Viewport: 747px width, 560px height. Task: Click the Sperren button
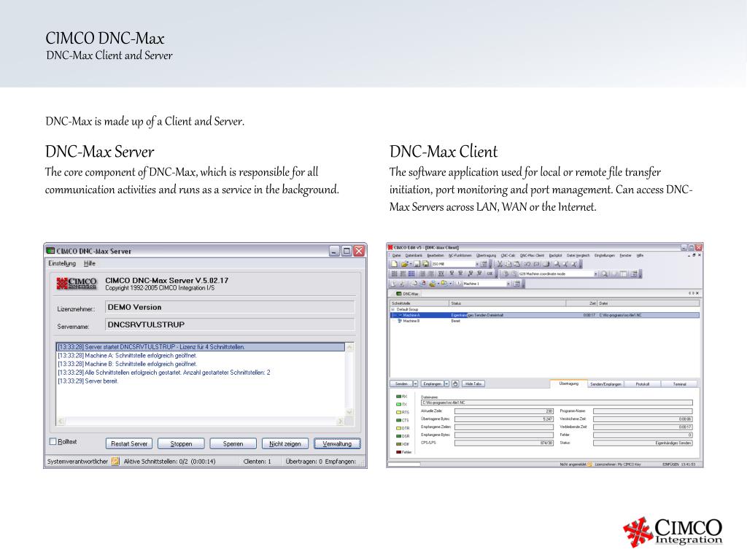pyautogui.click(x=233, y=443)
